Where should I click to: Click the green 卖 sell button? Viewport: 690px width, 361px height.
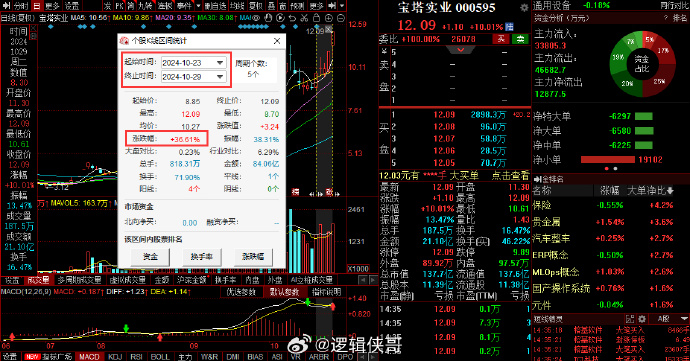click(520, 39)
